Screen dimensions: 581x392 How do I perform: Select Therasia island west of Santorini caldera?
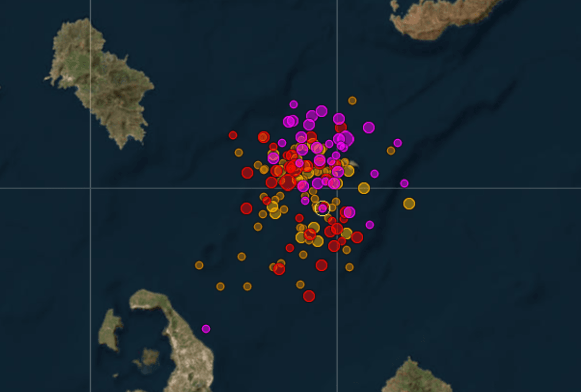[110, 329]
